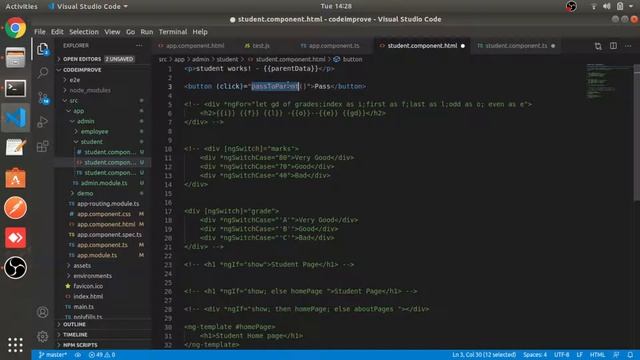Collapse the src folder
The width and height of the screenshot is (640, 360).
pos(73,100)
